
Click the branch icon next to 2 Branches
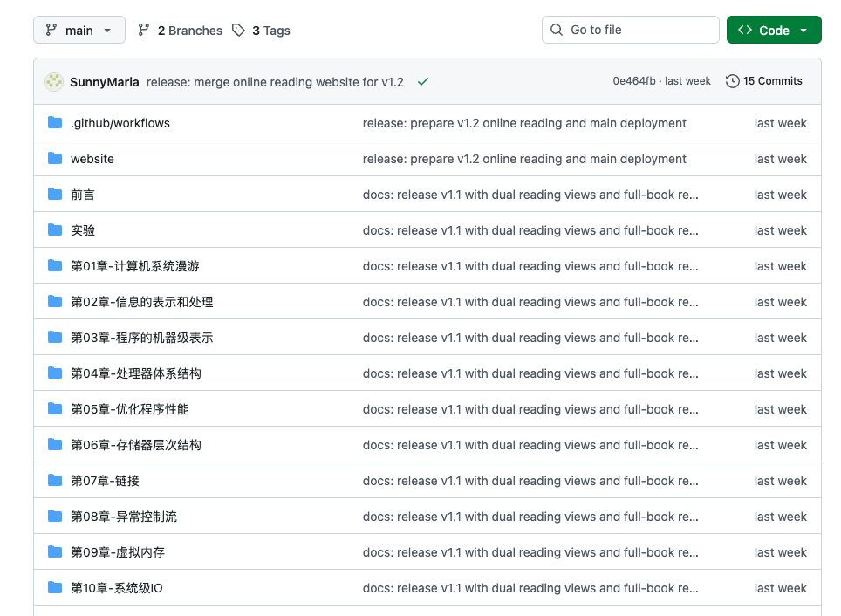(143, 30)
